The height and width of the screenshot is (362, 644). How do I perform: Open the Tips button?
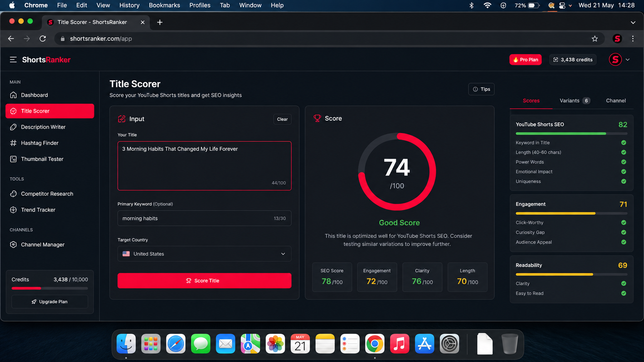coord(481,89)
